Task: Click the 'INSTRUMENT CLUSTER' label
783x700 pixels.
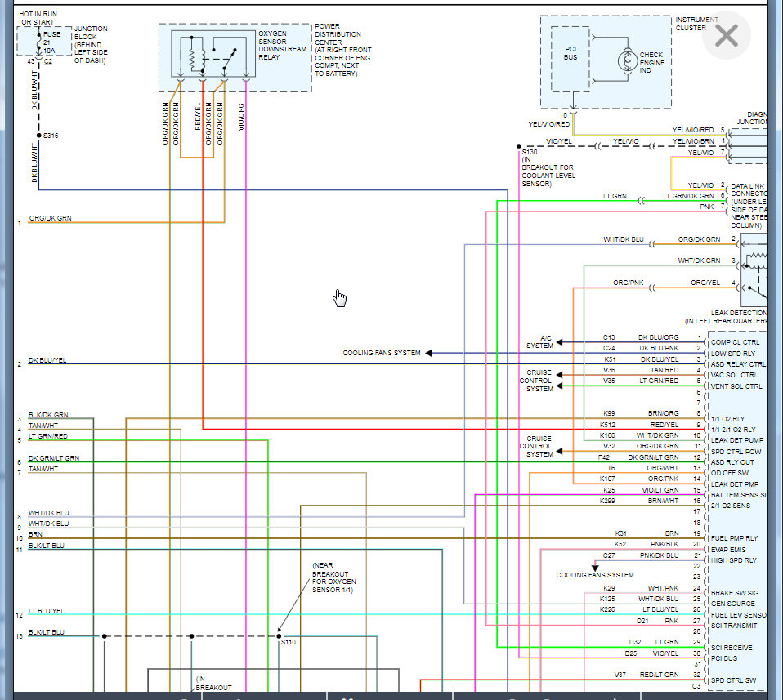Action: tap(696, 24)
